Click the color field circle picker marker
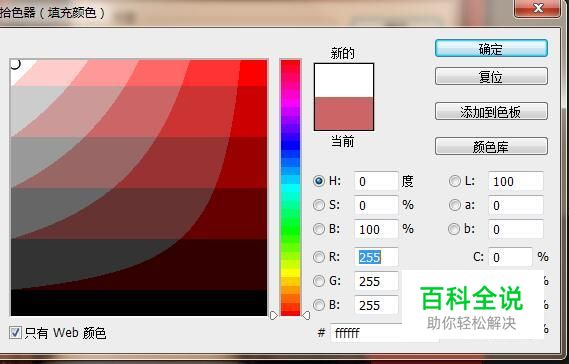Screen dimensions: 569x364 15,64
